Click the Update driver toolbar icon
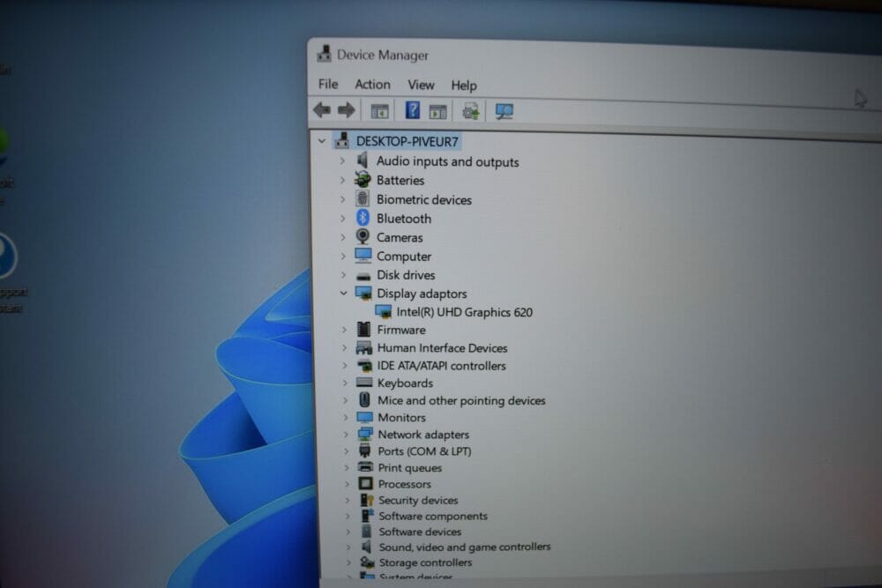 tap(471, 111)
